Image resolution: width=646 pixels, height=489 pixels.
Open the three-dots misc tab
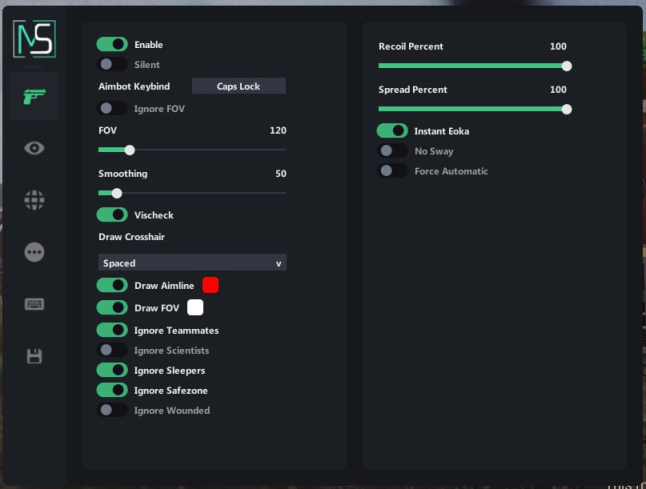tap(34, 252)
